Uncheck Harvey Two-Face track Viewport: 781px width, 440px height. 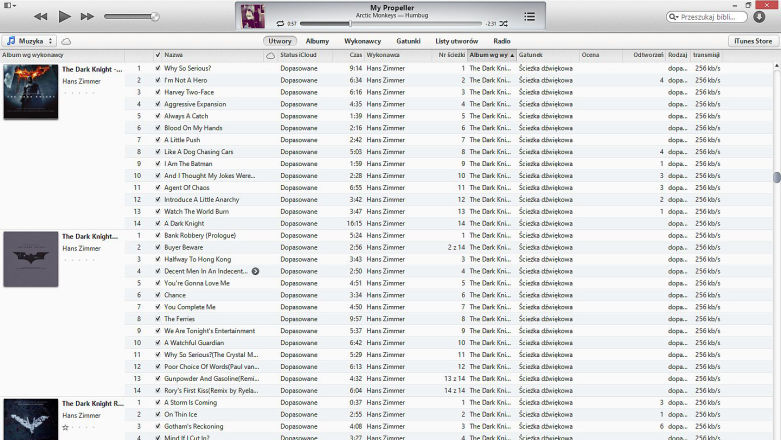158,92
